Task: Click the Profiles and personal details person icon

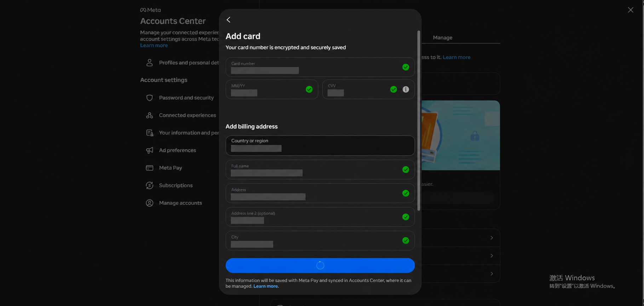Action: coord(150,63)
